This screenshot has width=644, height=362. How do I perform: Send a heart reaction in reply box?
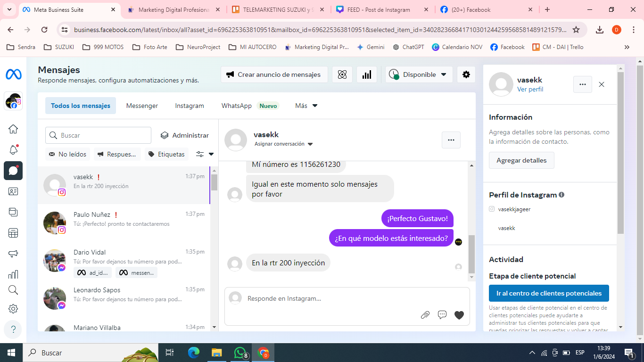tap(459, 315)
